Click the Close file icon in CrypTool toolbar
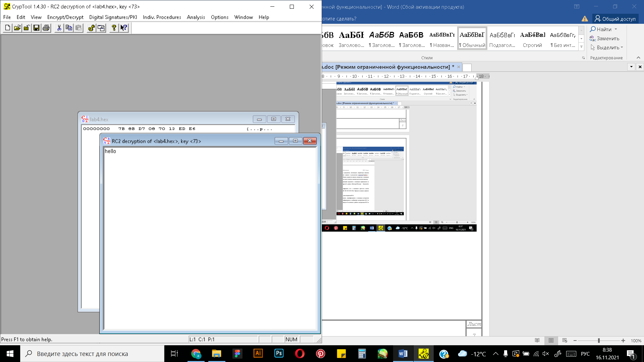 26,28
